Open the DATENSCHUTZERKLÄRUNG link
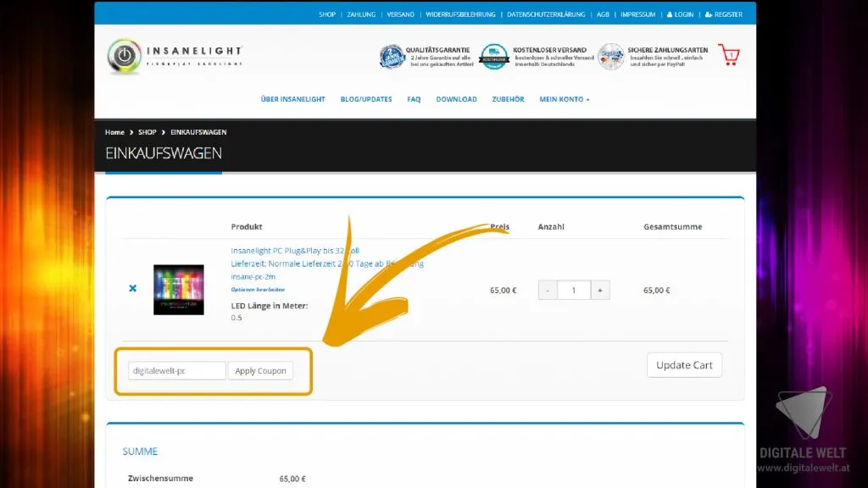Screen dimensions: 868x488 click(546, 14)
